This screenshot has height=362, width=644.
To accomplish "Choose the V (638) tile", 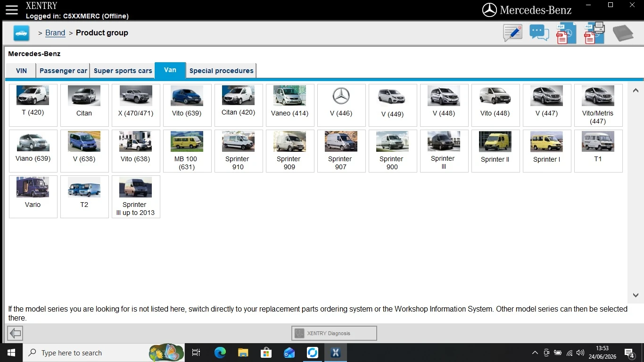I will click(84, 151).
